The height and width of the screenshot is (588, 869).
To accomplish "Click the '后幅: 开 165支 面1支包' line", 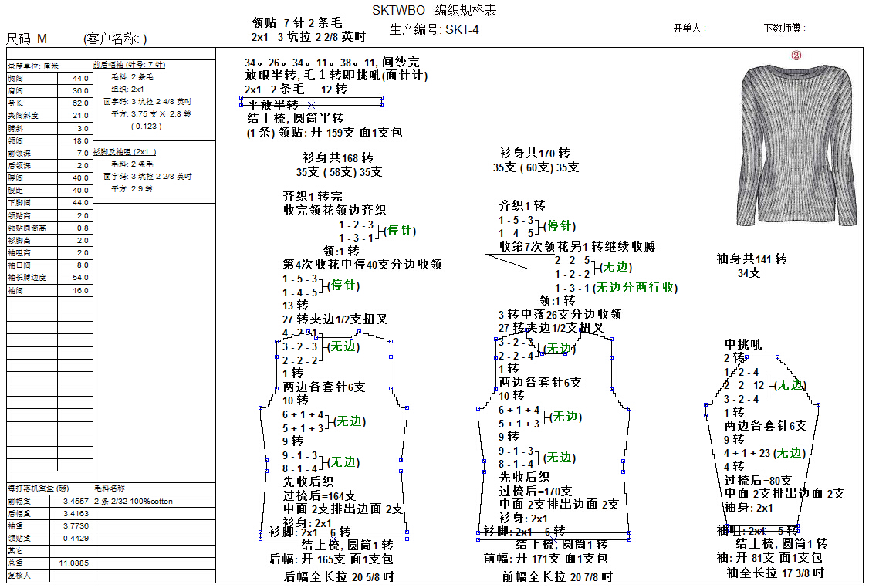I will click(x=331, y=559).
